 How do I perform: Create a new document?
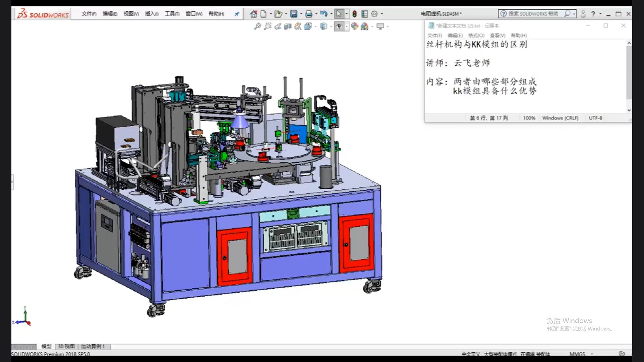click(264, 14)
